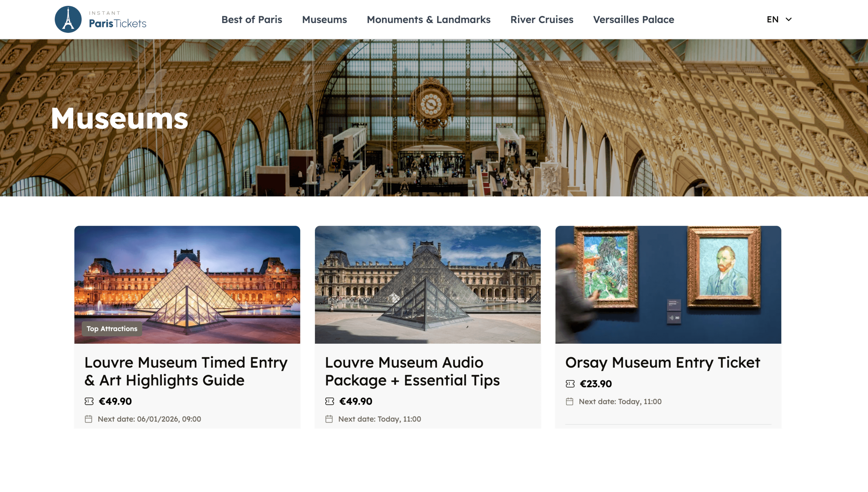Viewport: 868px width, 492px height.
Task: Open Monuments & Landmarks in navigation
Action: pyautogui.click(x=429, y=20)
